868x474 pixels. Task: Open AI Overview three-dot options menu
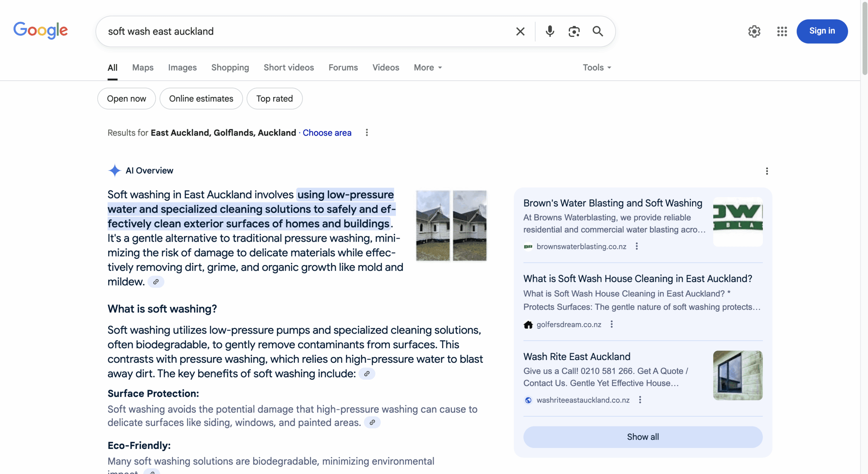coord(767,171)
